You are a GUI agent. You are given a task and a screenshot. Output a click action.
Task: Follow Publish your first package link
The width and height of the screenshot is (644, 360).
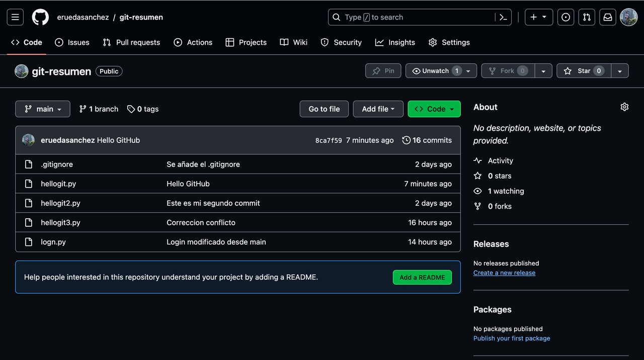512,338
